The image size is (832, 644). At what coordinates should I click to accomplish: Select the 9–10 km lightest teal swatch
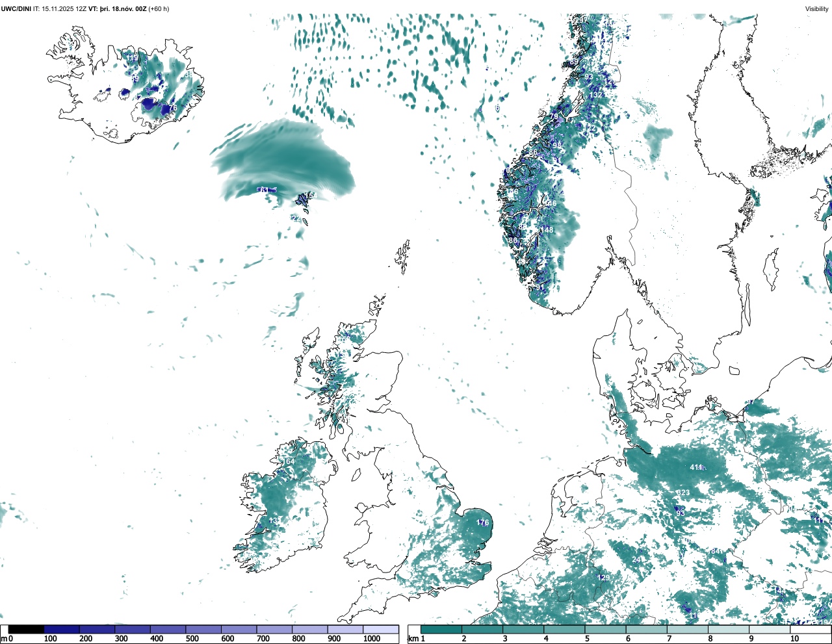(770, 629)
